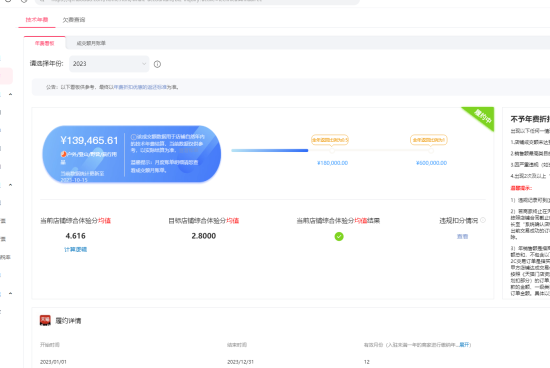The height and width of the screenshot is (368, 550).
Task: Collapse the lowest sidebar group chevron
Action: pyautogui.click(x=11, y=293)
